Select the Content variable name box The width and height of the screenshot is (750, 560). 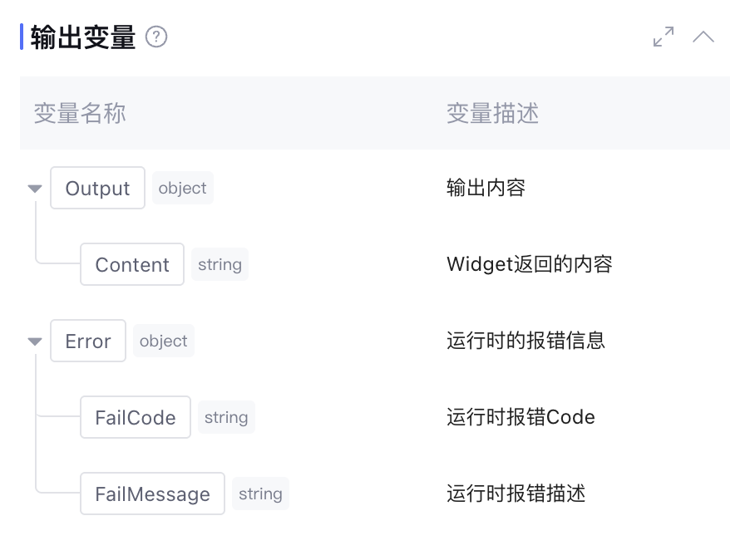(132, 265)
